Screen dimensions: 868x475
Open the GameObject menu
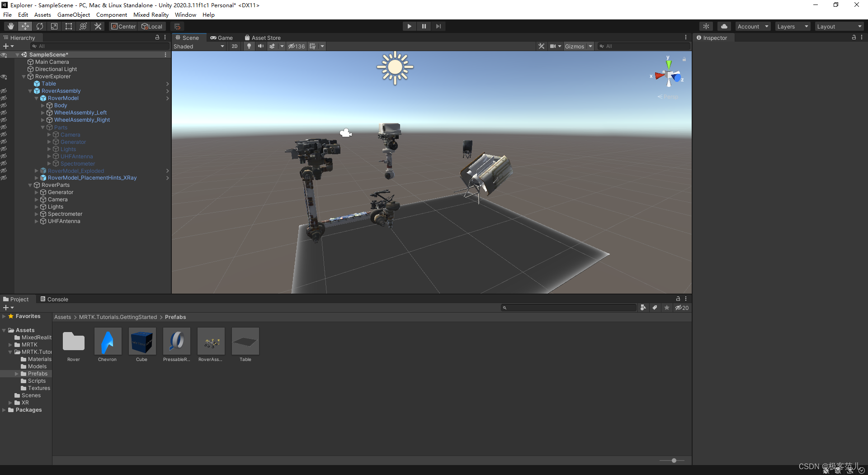coord(74,14)
